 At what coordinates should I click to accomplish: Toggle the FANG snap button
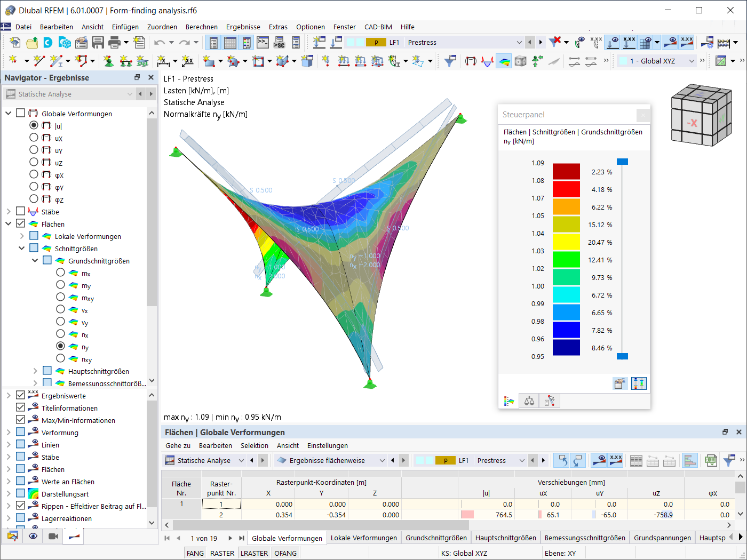pos(195,553)
